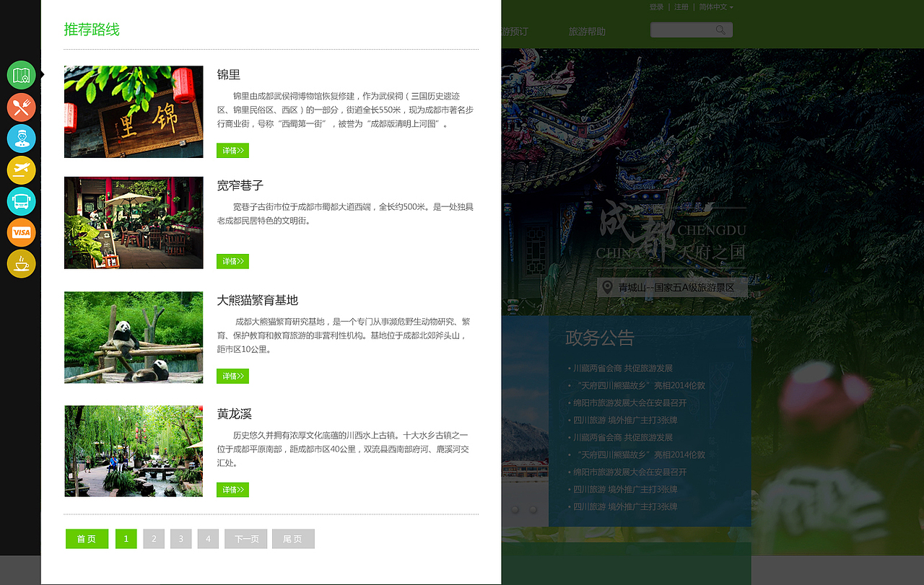Image resolution: width=924 pixels, height=585 pixels.
Task: Select the highlighted page 1 button
Action: coord(126,538)
